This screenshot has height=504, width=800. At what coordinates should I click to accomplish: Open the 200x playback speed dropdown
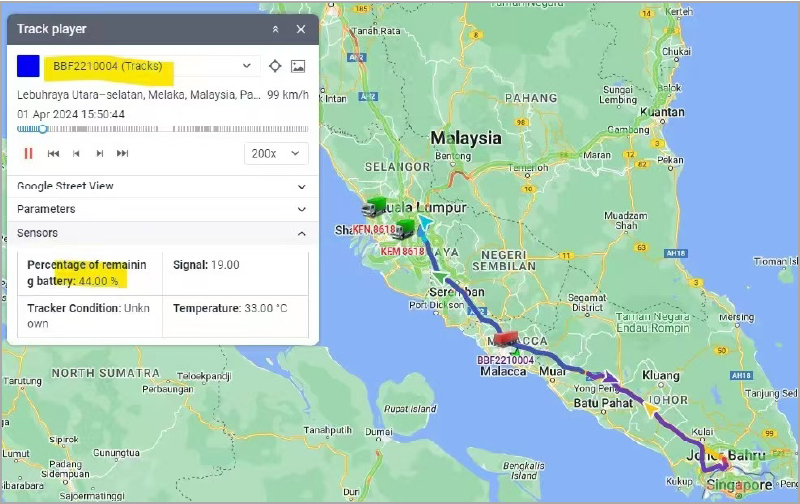276,153
